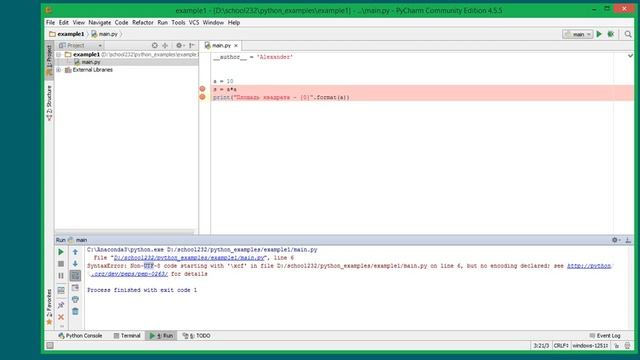
Task: Open the Help menu
Action: coord(234,22)
